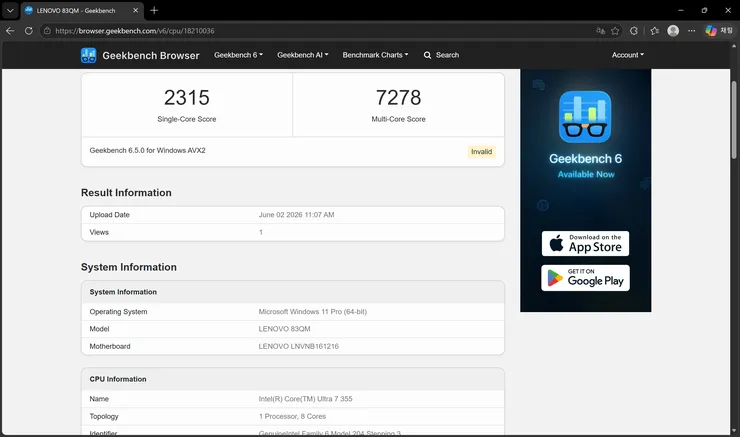740x437 pixels.
Task: Click the topology value 1 Processor, 8 Cores
Action: 292,416
